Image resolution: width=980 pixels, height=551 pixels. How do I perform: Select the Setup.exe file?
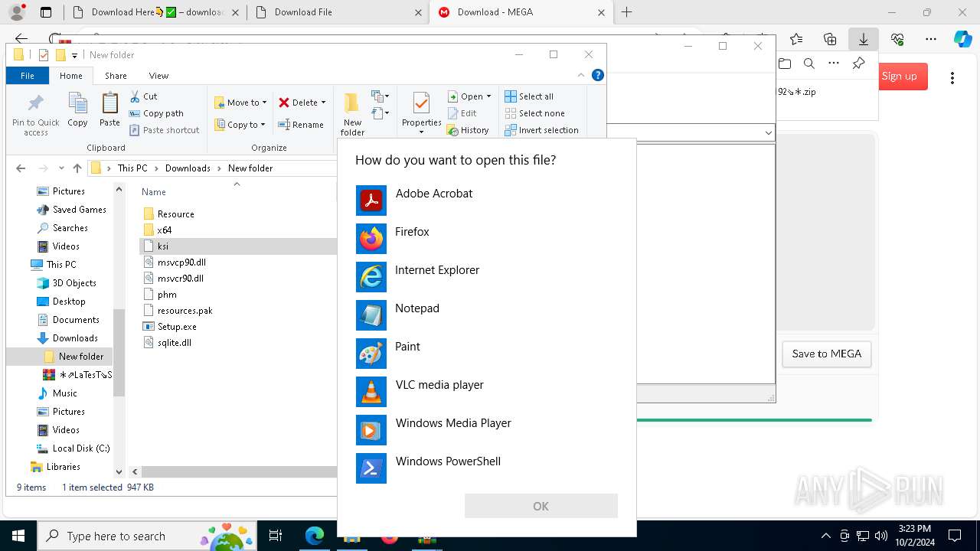point(177,327)
